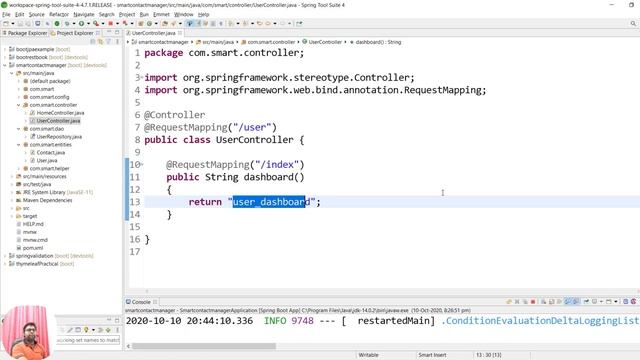This screenshot has height=360, width=640.
Task: Click the lightbulb icon in bottom-left panel
Action: tap(86, 329)
